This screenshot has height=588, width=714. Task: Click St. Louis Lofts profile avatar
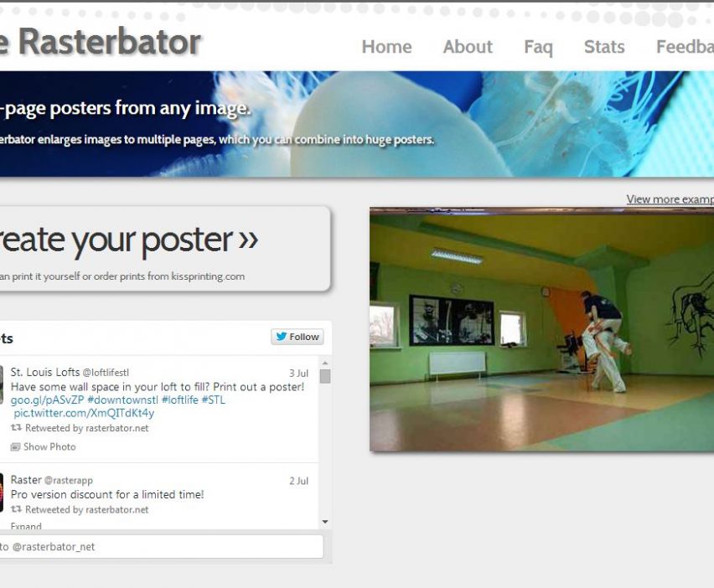coord(2,384)
